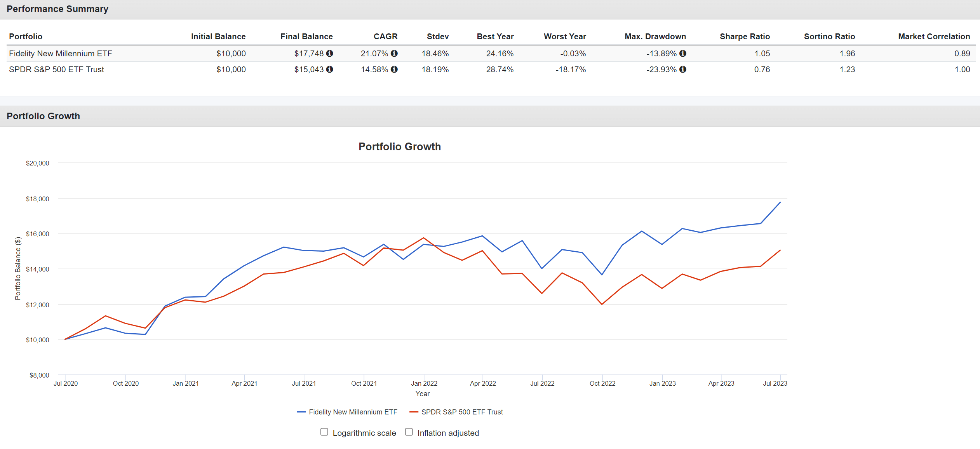Screen dimensions: 980x449
Task: Click info icon beside $15,043 final balance
Action: [329, 69]
